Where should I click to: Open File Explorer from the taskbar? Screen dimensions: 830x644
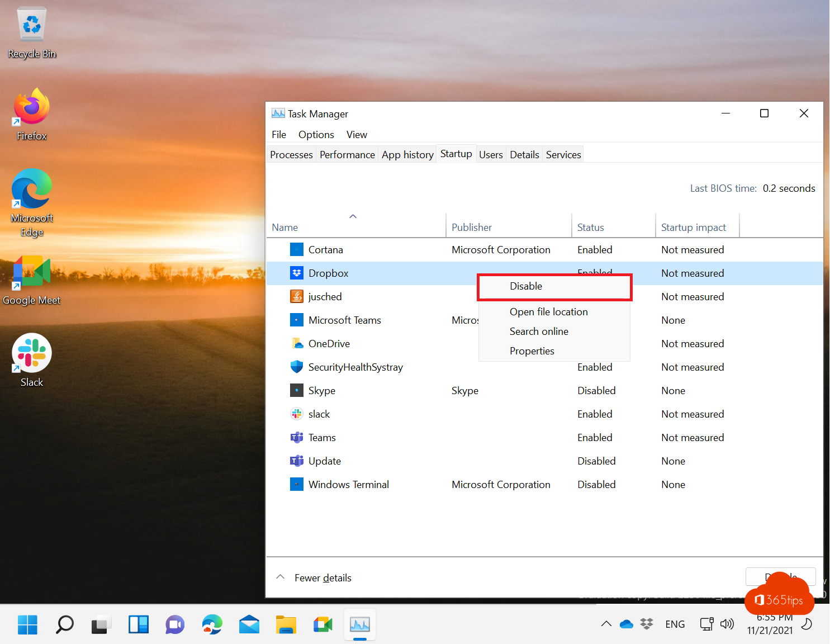coord(286,624)
